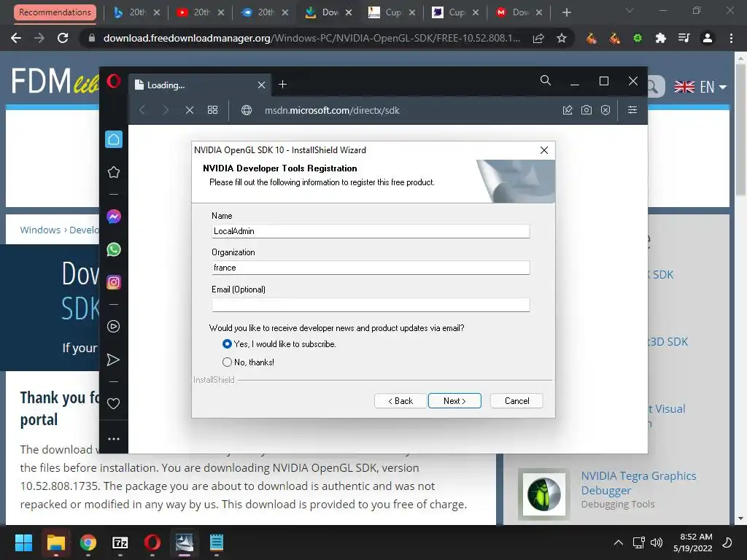Launch WhatsApp from the Opera sidebar
Viewport: 747px width, 560px height.
(114, 249)
